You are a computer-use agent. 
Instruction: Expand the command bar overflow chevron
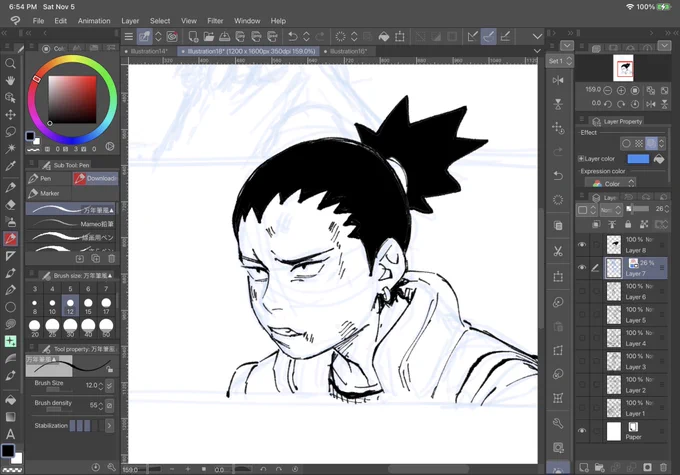coord(537,36)
